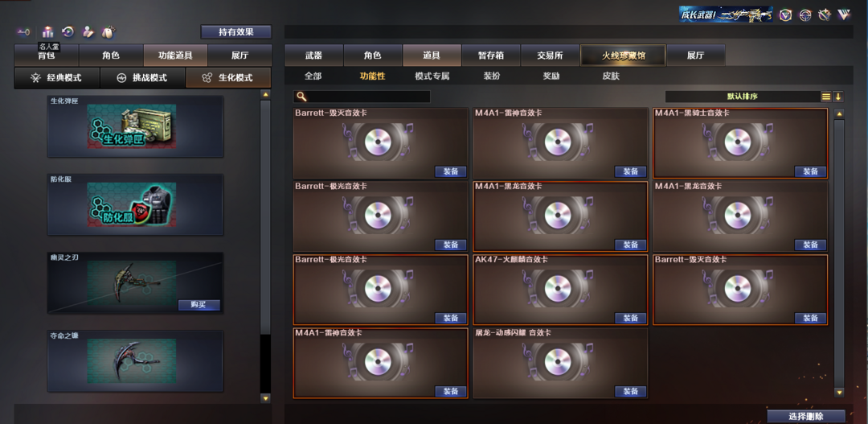The width and height of the screenshot is (868, 424).
Task: Switch to 经典模式 mode toggle
Action: tap(57, 77)
